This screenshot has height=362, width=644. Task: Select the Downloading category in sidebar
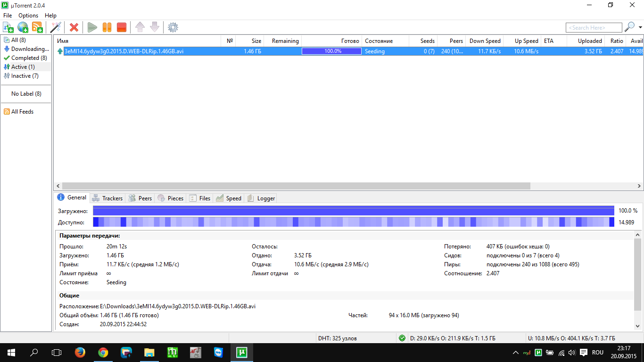point(26,49)
